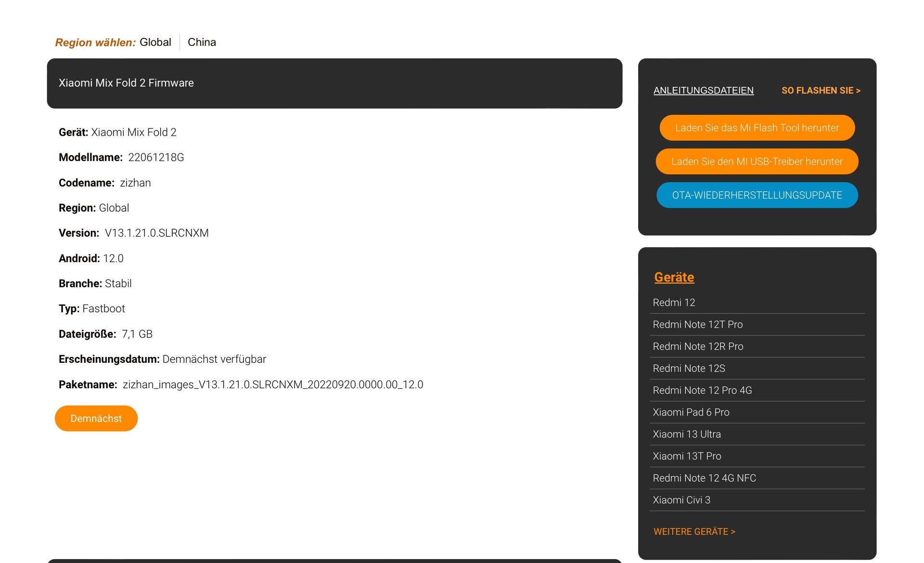Open Redmi Note 12R Pro firmware
The height and width of the screenshot is (563, 924).
[698, 346]
